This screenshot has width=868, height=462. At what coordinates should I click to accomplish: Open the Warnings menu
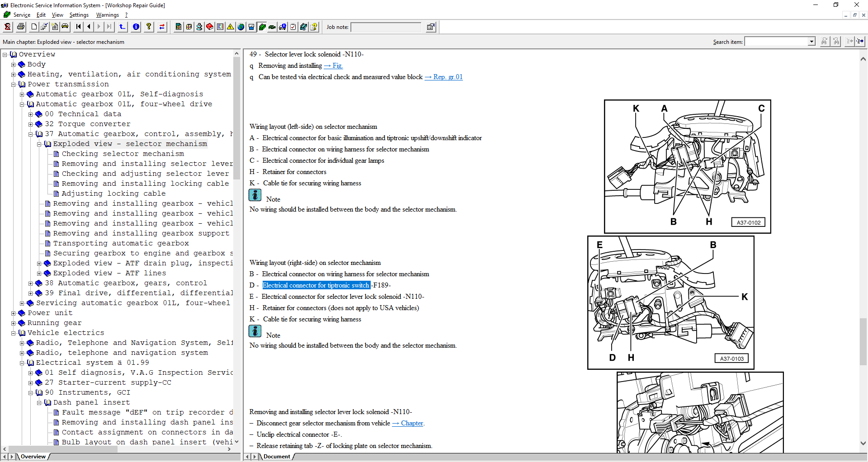(x=107, y=15)
